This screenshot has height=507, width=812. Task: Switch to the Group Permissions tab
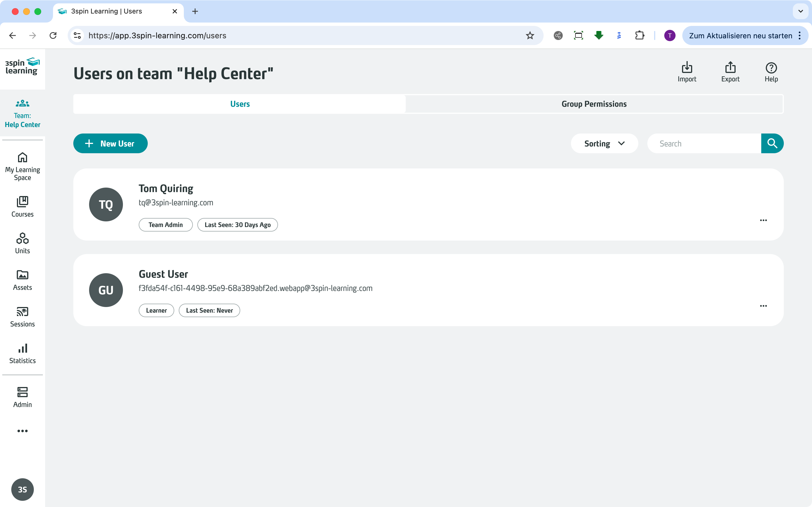click(594, 104)
